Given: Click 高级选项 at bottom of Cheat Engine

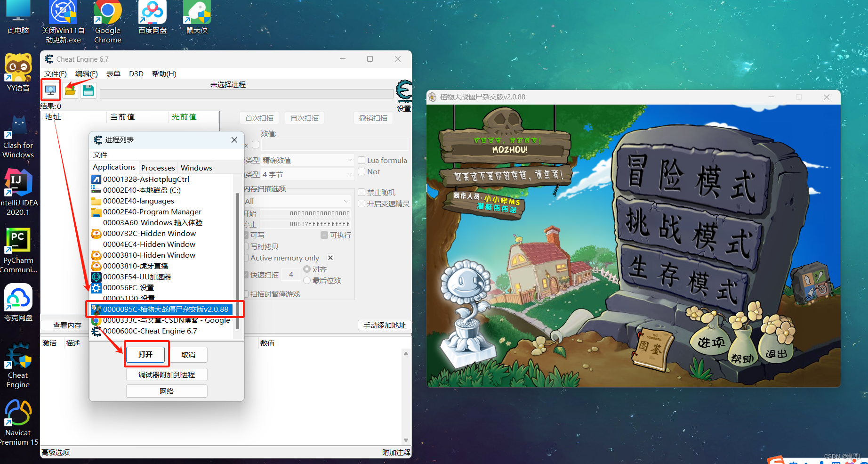Looking at the screenshot, I should (56, 452).
